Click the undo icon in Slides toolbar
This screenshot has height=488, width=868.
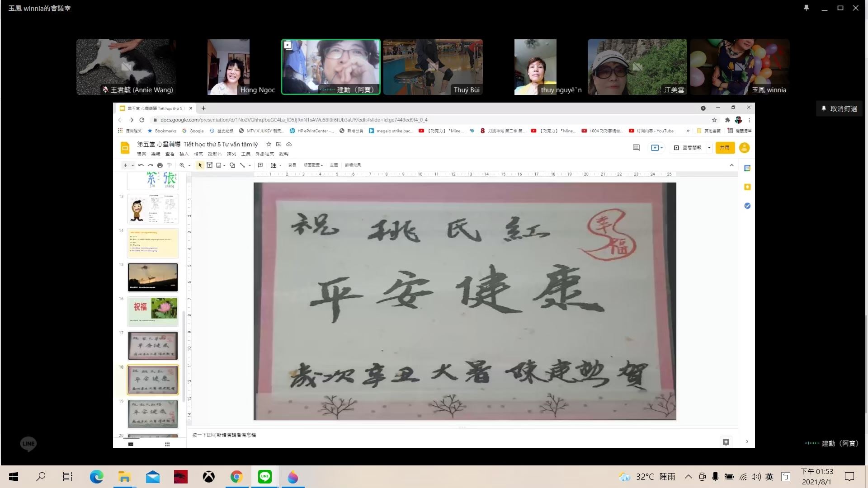[141, 165]
